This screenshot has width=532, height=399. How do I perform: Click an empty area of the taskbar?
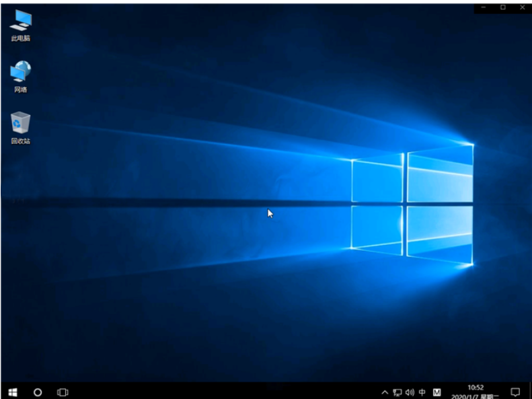(x=222, y=391)
